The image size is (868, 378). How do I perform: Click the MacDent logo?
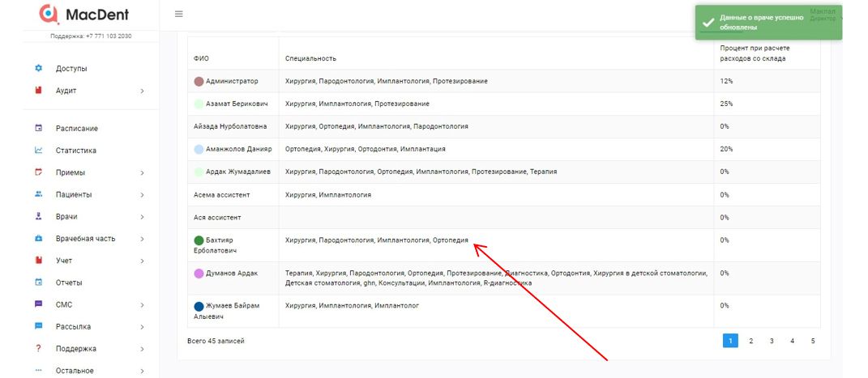pyautogui.click(x=84, y=15)
